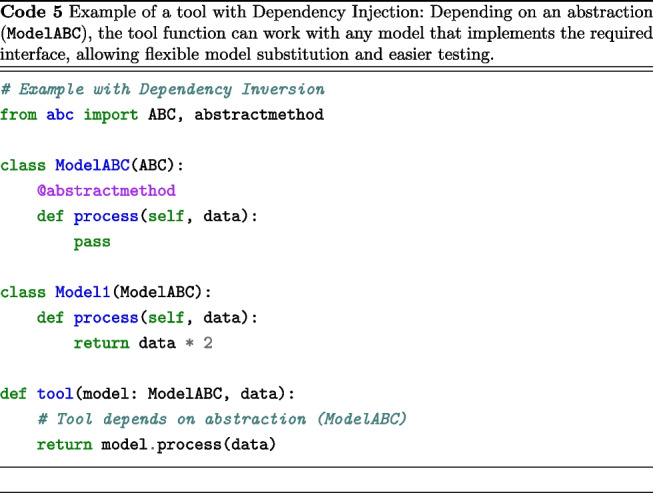653x493 pixels.
Task: Click the function name 'tool'
Action: (55, 394)
